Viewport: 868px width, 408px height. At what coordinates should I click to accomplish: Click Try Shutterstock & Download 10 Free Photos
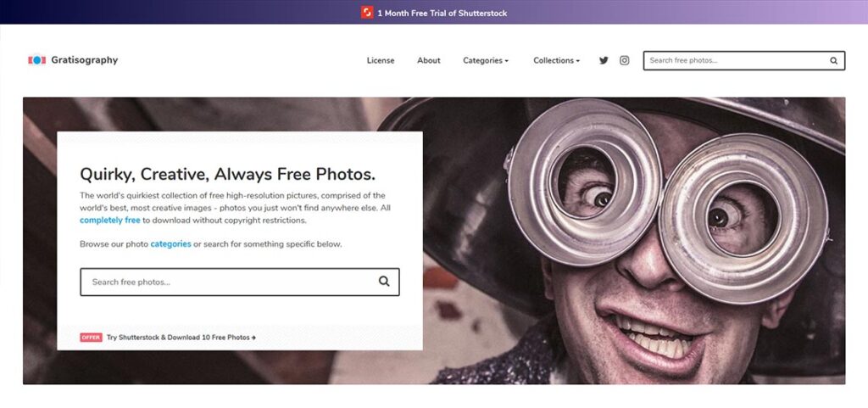(181, 337)
